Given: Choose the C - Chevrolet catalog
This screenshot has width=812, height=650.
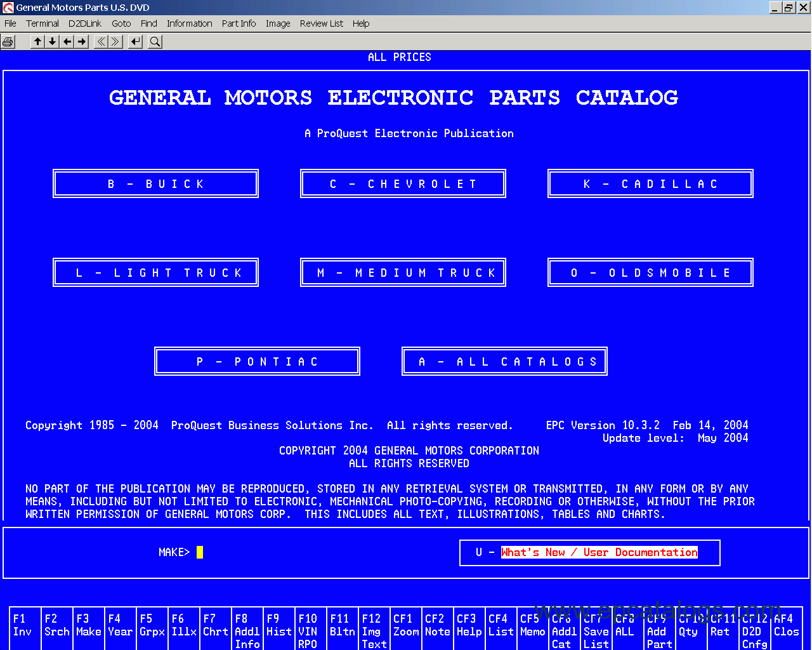Looking at the screenshot, I should coord(403,183).
